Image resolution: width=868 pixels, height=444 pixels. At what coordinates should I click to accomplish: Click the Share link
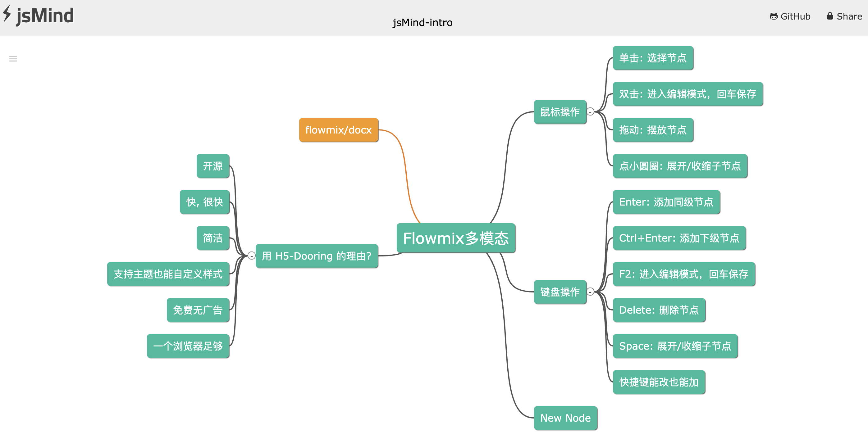point(849,16)
